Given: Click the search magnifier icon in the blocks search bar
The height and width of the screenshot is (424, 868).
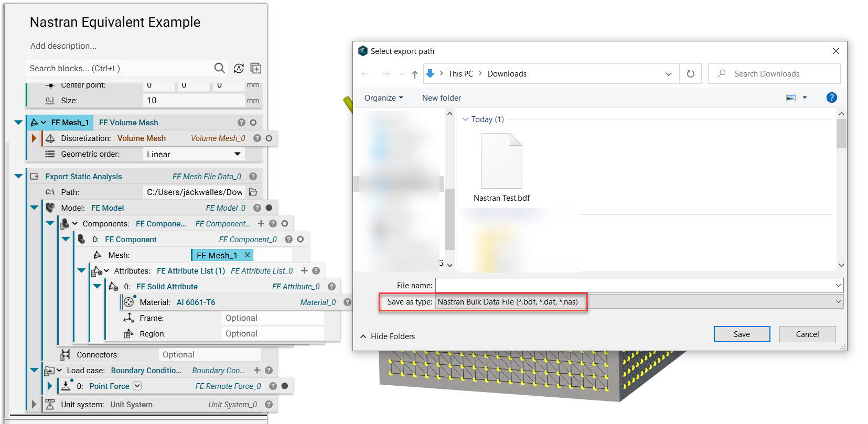Looking at the screenshot, I should (219, 68).
